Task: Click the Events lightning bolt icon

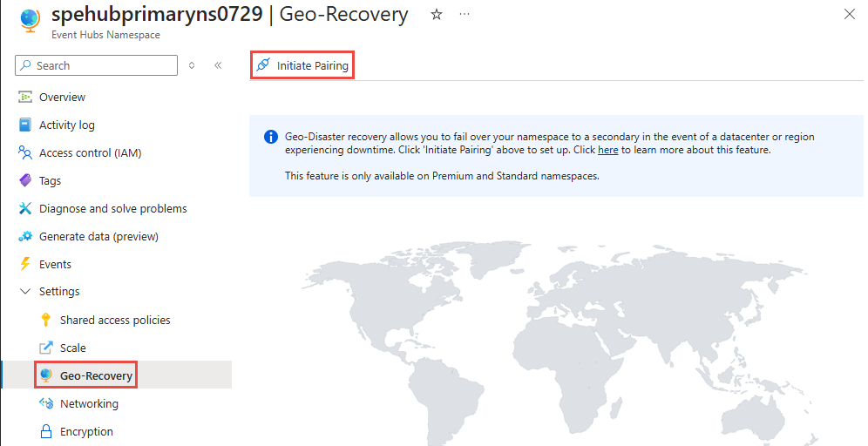Action: (25, 264)
